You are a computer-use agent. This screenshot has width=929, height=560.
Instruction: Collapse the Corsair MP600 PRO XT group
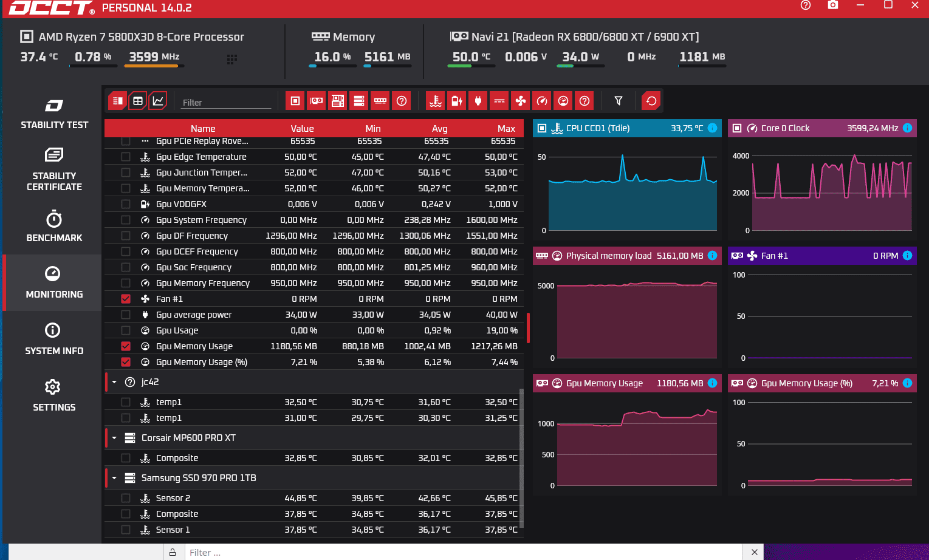click(114, 438)
